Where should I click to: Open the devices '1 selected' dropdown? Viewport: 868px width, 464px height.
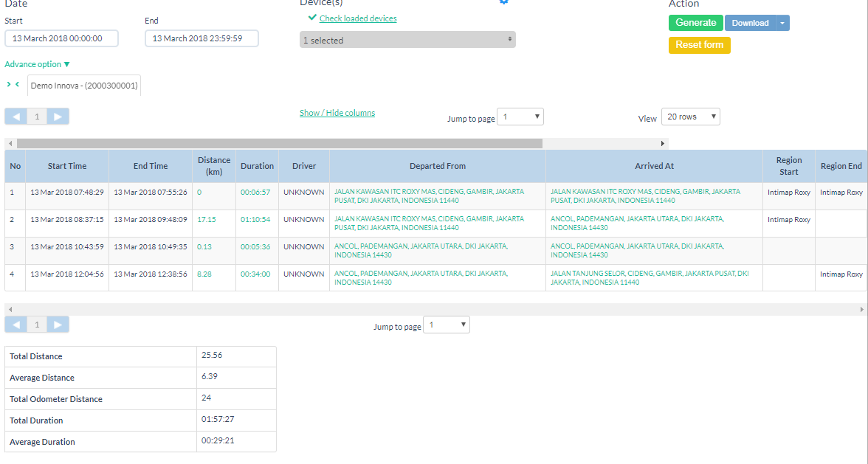click(x=407, y=40)
